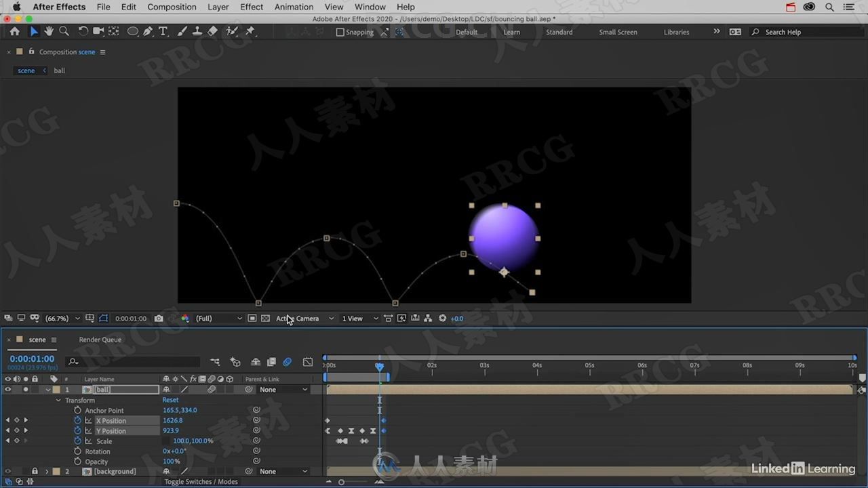The image size is (868, 488).
Task: Click the timeline zoom slider handle
Action: tap(341, 482)
